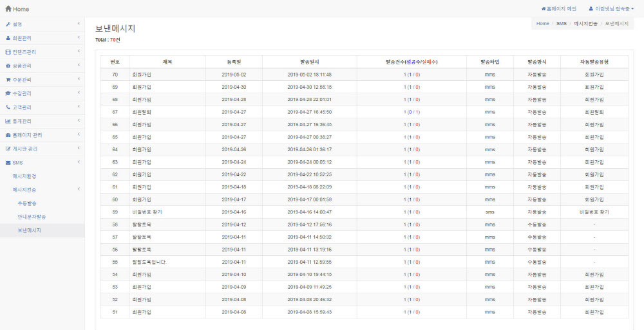The width and height of the screenshot is (644, 330).
Task: Click the Home house icon in header
Action: coord(8,8)
